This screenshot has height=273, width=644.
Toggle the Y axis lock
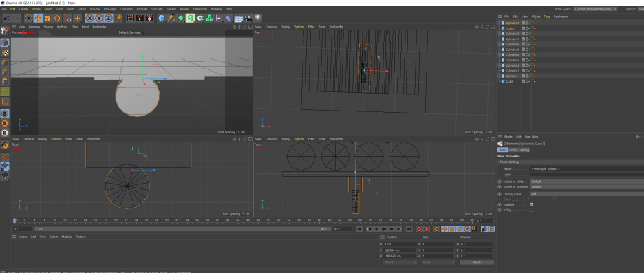(x=99, y=18)
